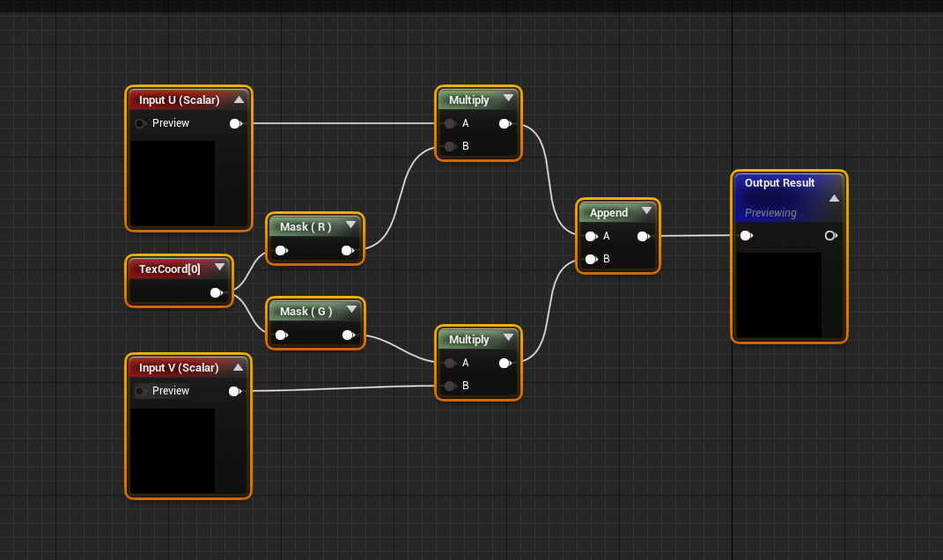943x560 pixels.
Task: Open the Append node dropdown arrow
Action: point(646,210)
